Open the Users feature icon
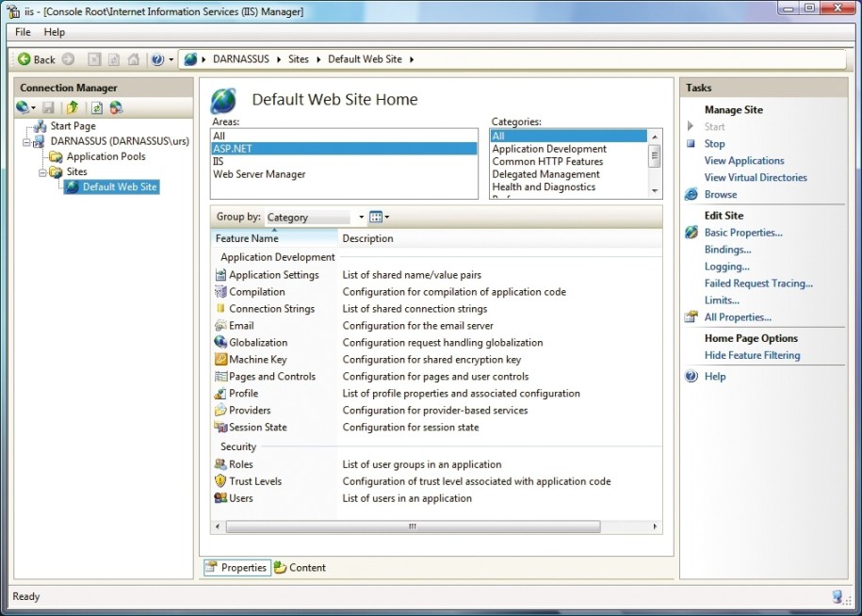862x616 pixels. coord(220,498)
